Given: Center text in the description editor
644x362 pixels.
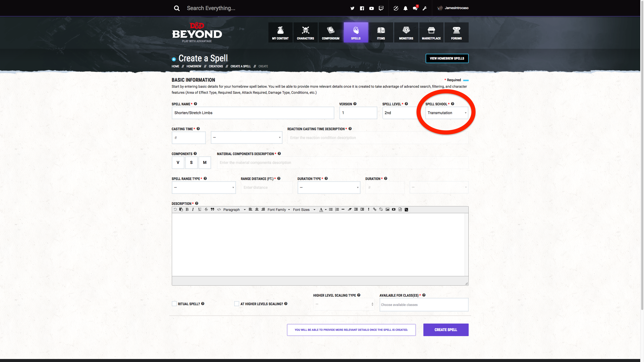Looking at the screenshot, I should click(x=257, y=209).
